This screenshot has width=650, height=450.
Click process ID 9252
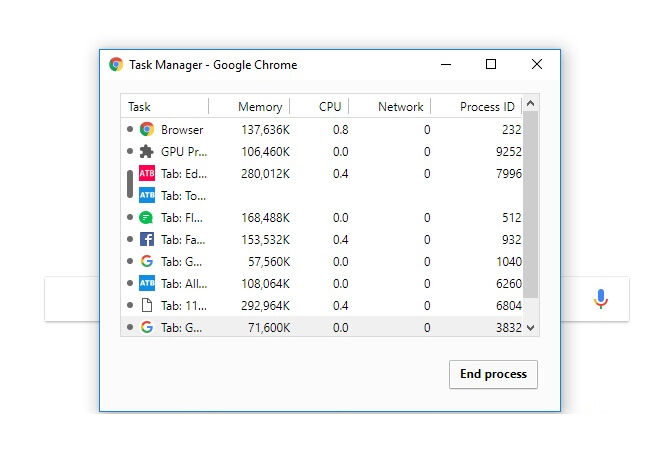click(509, 152)
